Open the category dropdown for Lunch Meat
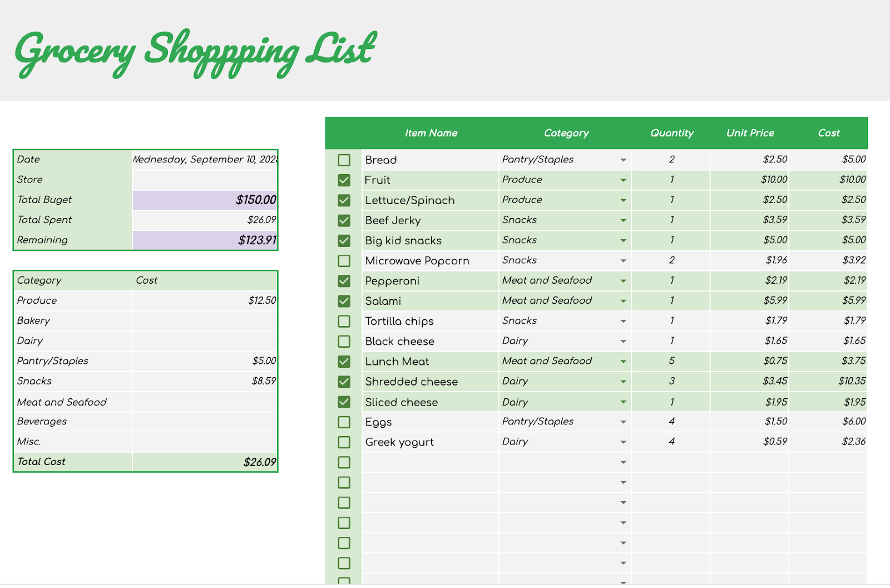Image resolution: width=890 pixels, height=588 pixels. click(624, 361)
